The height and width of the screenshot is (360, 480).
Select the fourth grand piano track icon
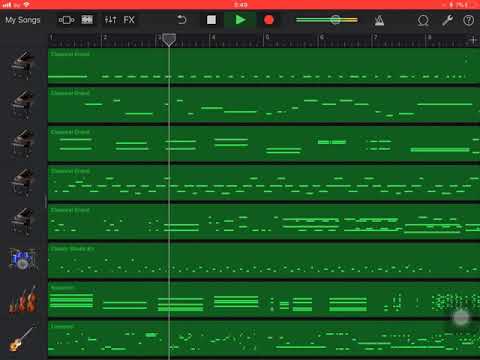(x=23, y=183)
